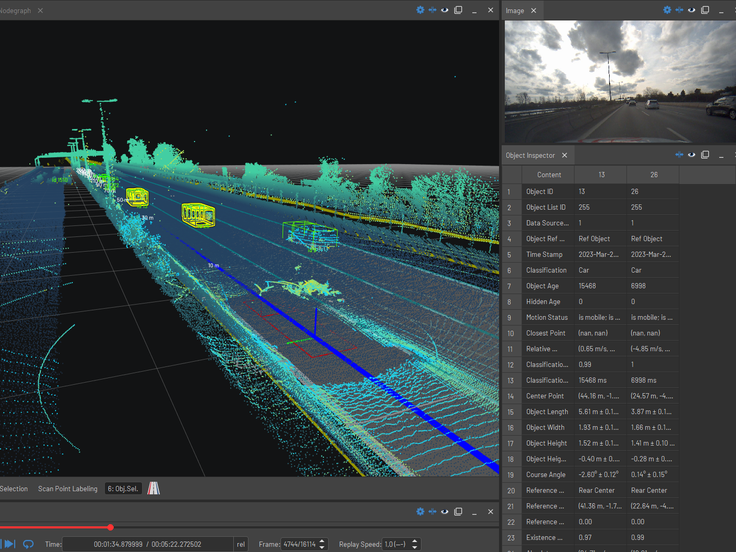
Task: Toggle loop playback icon
Action: coord(28,544)
